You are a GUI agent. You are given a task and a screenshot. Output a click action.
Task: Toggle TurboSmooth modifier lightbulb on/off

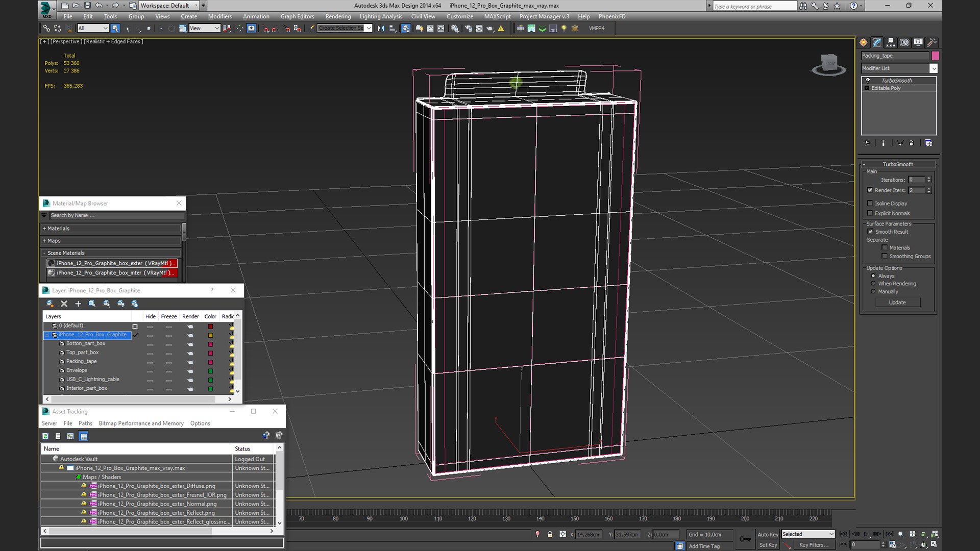tap(868, 80)
